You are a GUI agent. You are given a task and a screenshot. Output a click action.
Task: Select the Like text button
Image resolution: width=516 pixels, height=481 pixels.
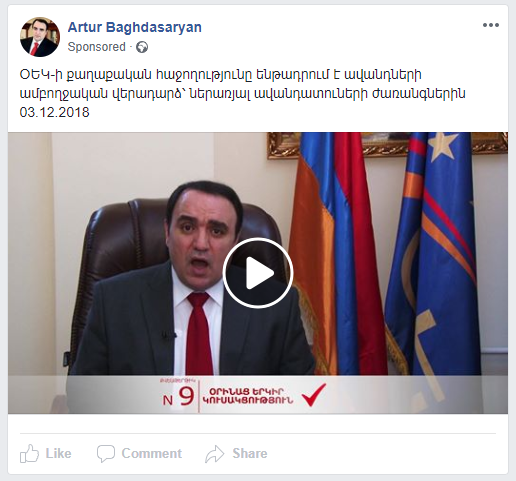pyautogui.click(x=58, y=454)
